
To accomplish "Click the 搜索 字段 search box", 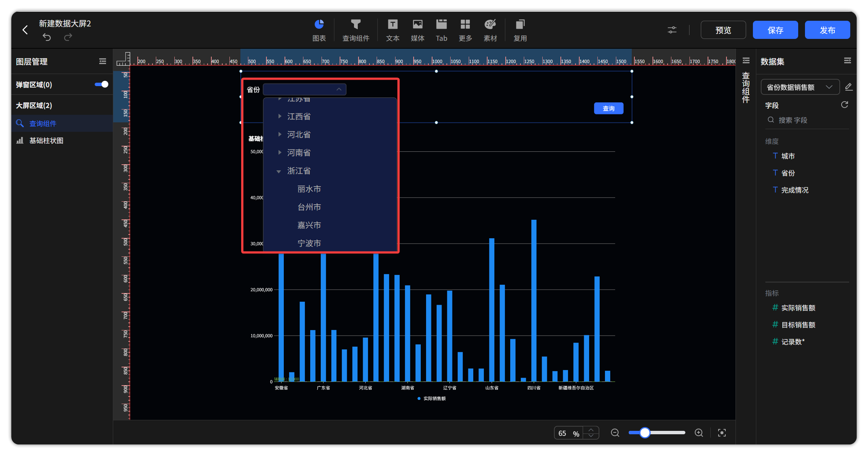I will tap(807, 120).
